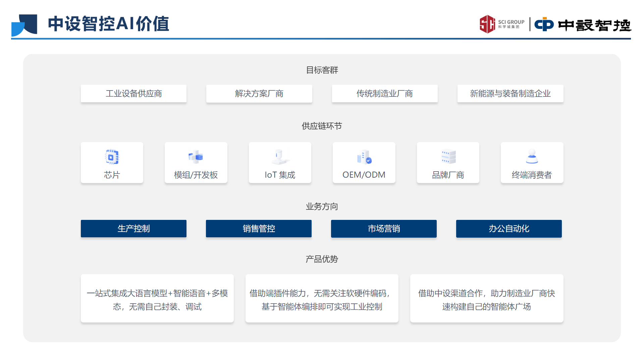Screen dimensions: 644x362
Task: Click the 传统制造业厂商 box
Action: [385, 94]
